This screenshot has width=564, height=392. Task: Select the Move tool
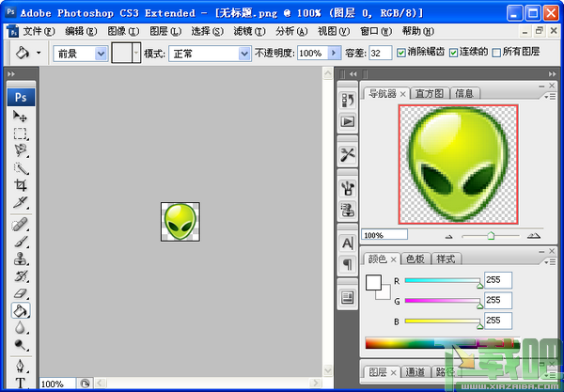pos(20,117)
